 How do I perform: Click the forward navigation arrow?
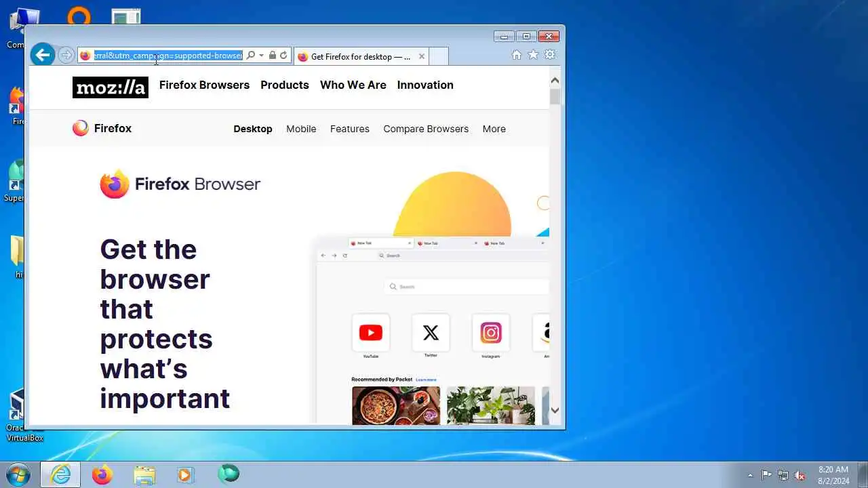coord(66,56)
